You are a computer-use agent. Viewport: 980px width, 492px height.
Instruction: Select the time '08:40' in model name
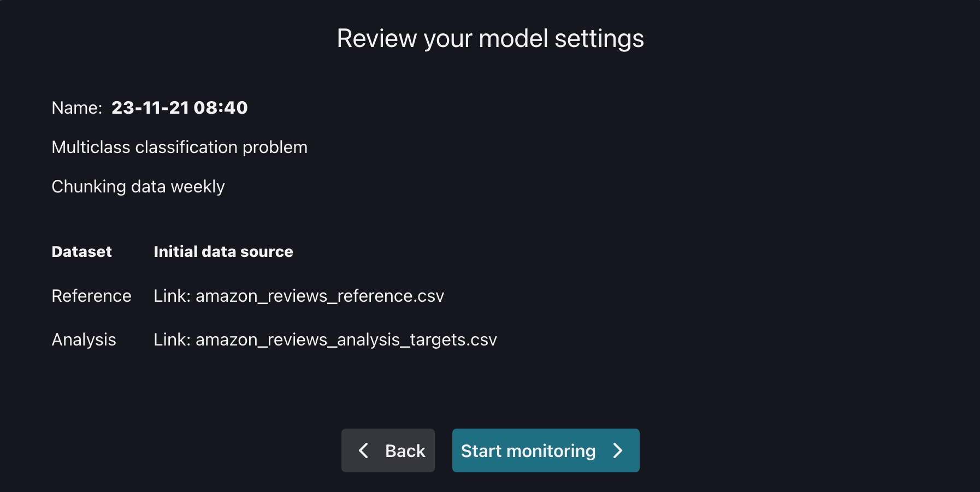pos(221,108)
